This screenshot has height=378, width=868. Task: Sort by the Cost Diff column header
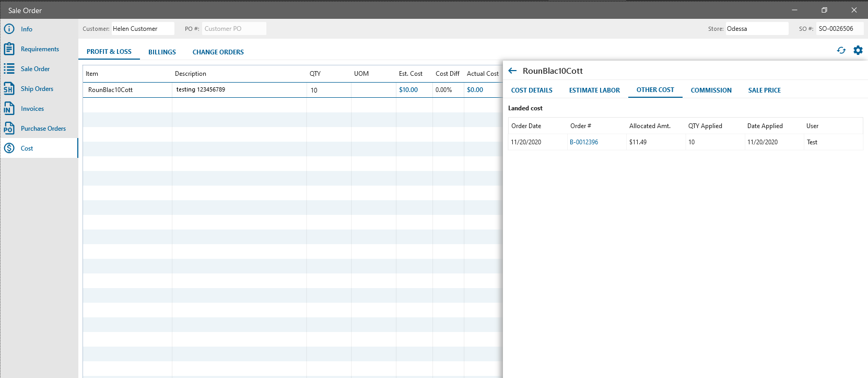pyautogui.click(x=448, y=74)
